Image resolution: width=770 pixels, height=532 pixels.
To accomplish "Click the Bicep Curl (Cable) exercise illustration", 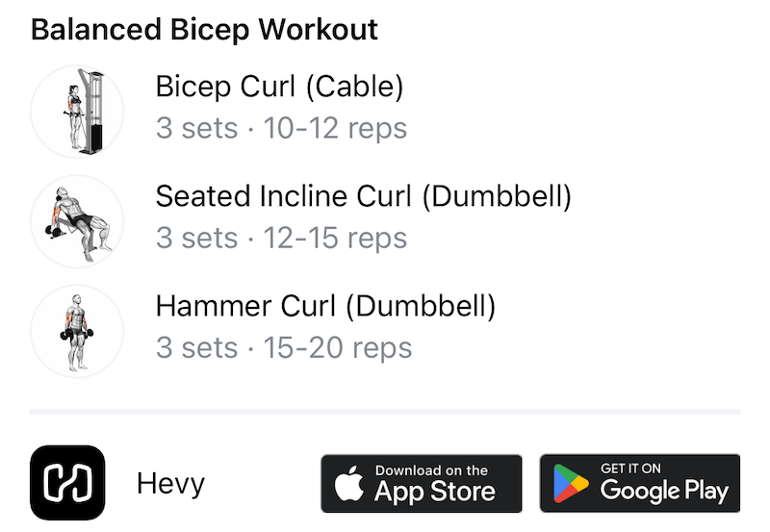I will (x=77, y=112).
